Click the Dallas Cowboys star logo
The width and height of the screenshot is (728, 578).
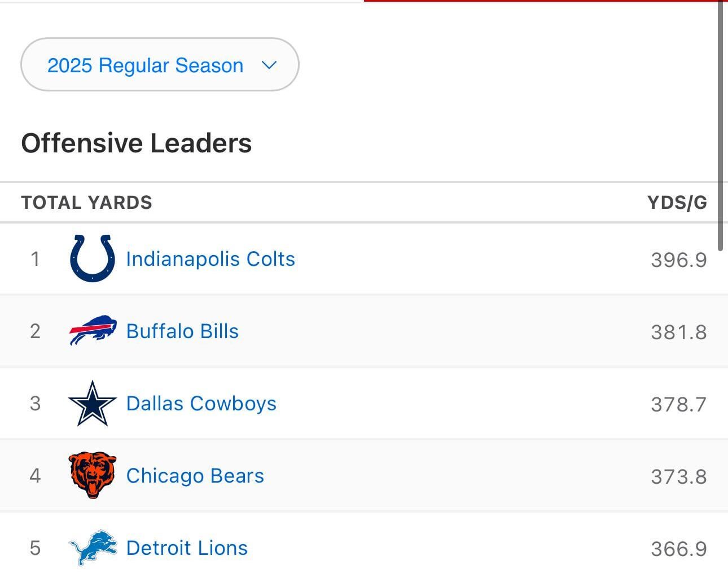[x=92, y=403]
